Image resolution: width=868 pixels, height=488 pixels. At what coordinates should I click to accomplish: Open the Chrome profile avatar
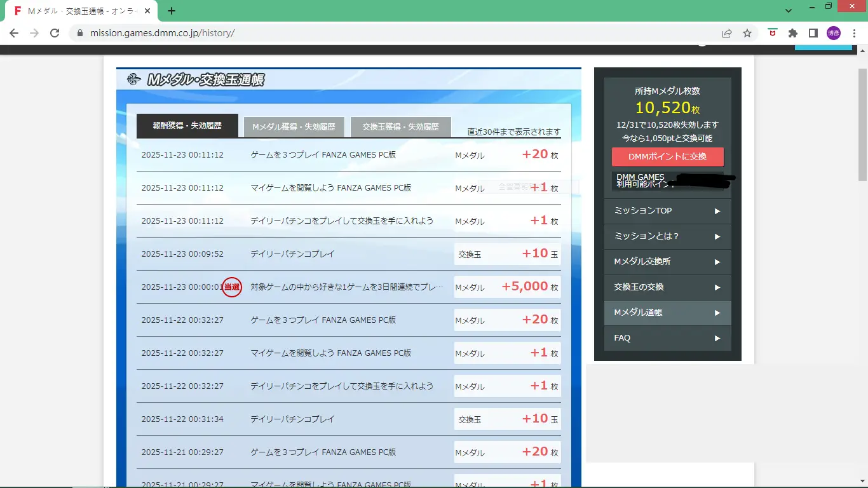pos(833,33)
